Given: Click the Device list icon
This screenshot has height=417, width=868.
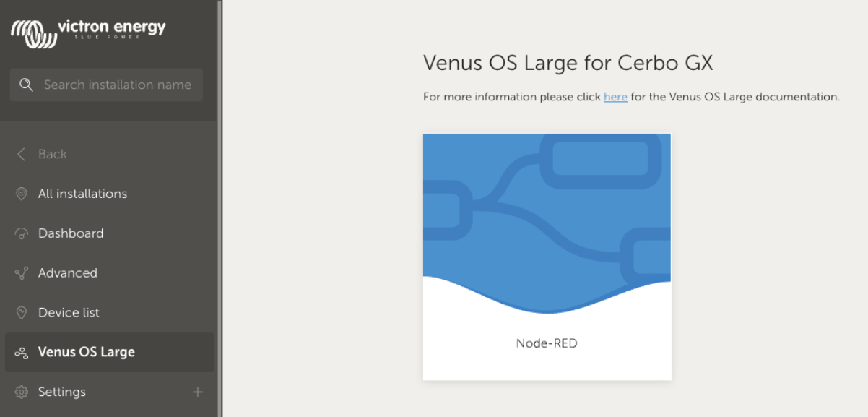Looking at the screenshot, I should 22,313.
